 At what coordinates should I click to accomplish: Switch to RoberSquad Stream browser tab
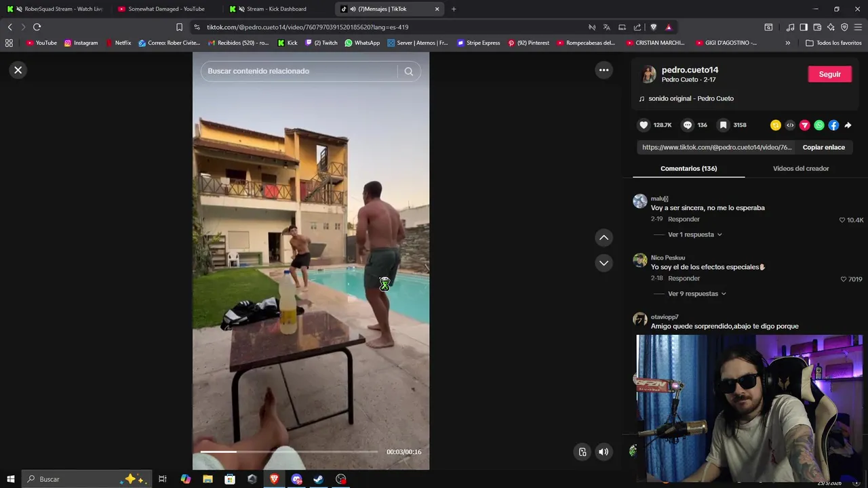click(x=56, y=9)
